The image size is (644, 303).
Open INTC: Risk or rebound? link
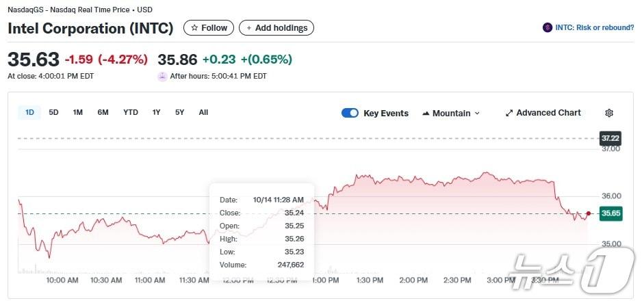(x=594, y=28)
